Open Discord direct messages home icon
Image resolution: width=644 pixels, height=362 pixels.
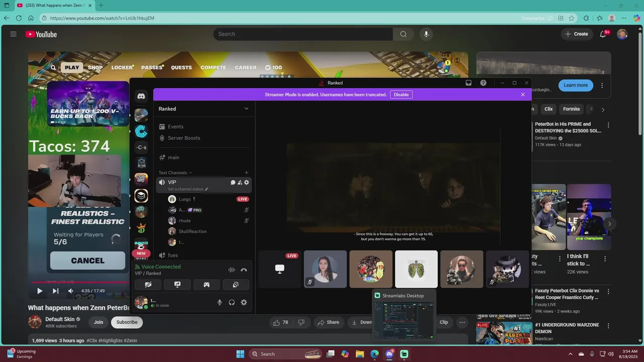click(141, 96)
